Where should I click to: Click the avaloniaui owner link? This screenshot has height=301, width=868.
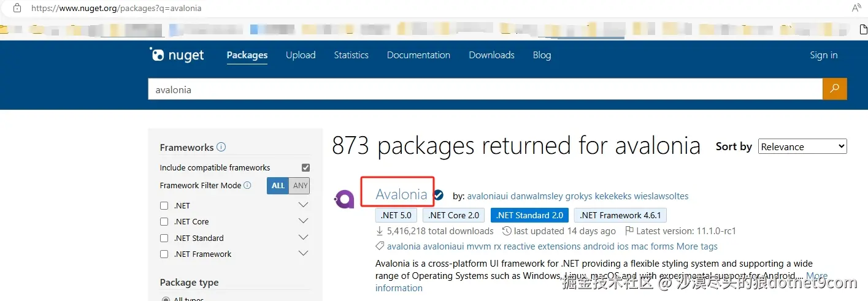click(488, 196)
